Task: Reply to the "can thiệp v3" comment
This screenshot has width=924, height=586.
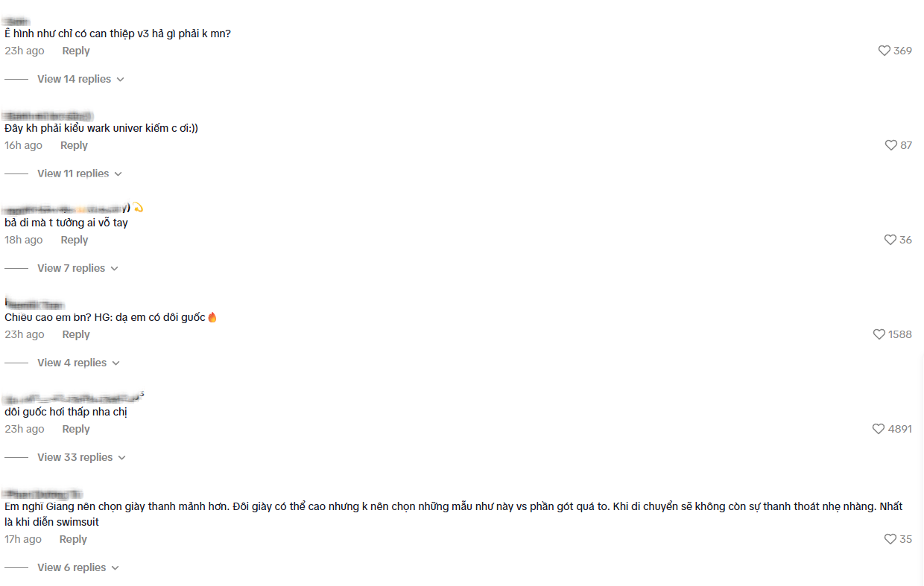Action: tap(76, 51)
